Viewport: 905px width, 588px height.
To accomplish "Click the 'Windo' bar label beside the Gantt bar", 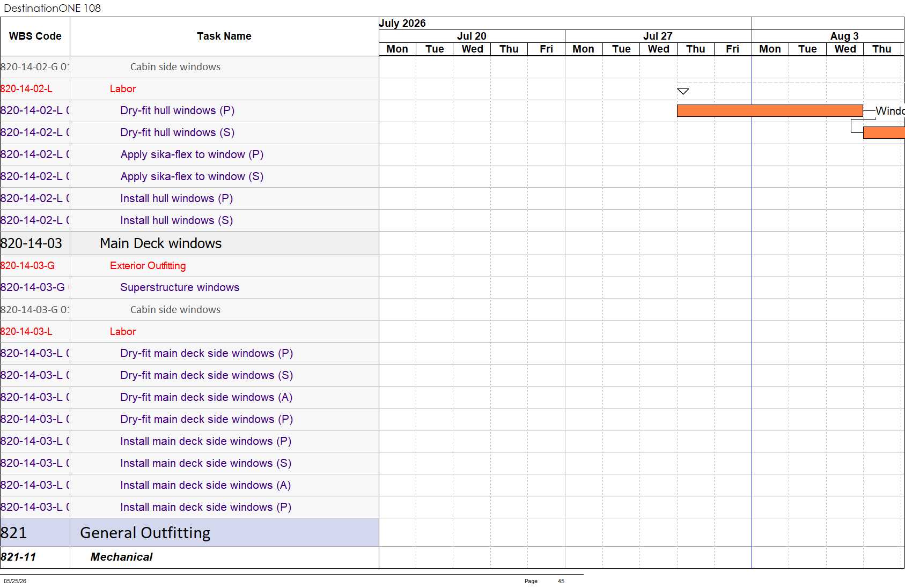I will point(890,111).
